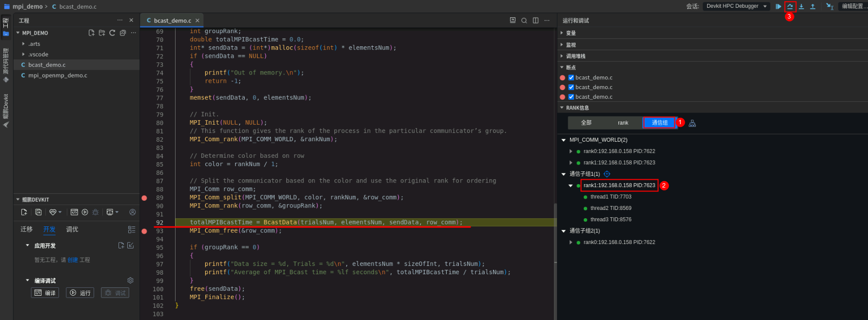Run to cursor debug icon
The height and width of the screenshot is (320, 868).
[x=829, y=6]
